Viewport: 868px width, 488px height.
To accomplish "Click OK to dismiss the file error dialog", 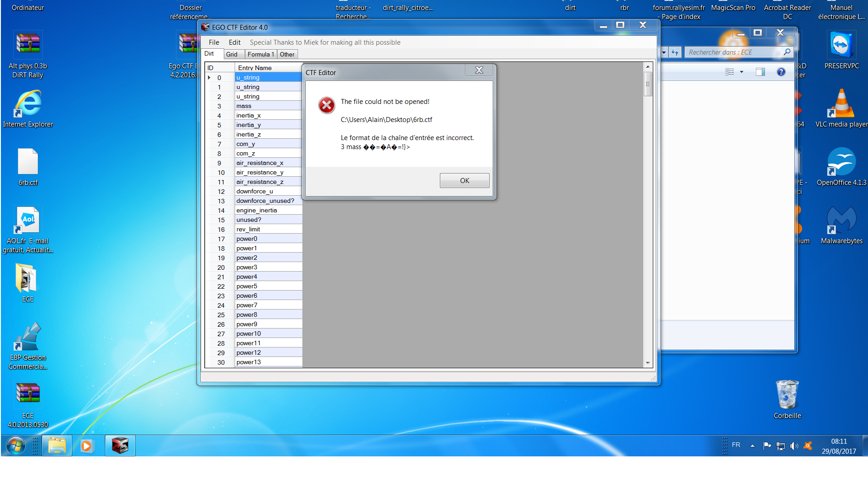I will tap(464, 180).
